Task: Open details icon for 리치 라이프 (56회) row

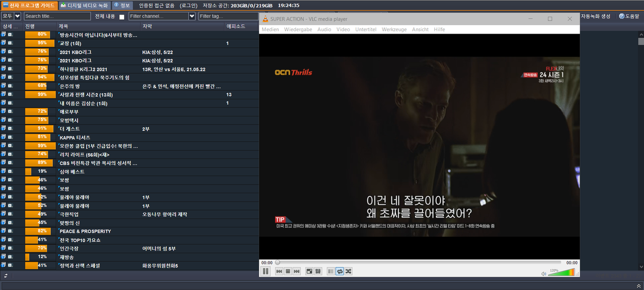Action: point(4,154)
